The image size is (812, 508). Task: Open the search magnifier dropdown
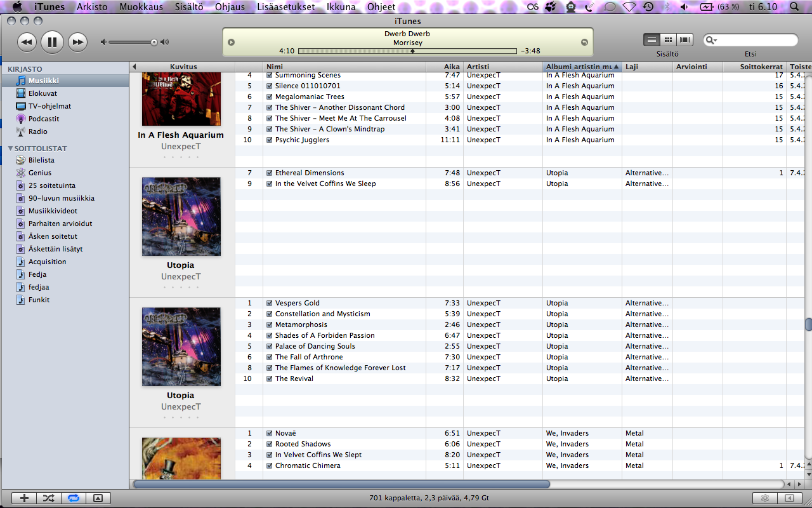point(712,40)
